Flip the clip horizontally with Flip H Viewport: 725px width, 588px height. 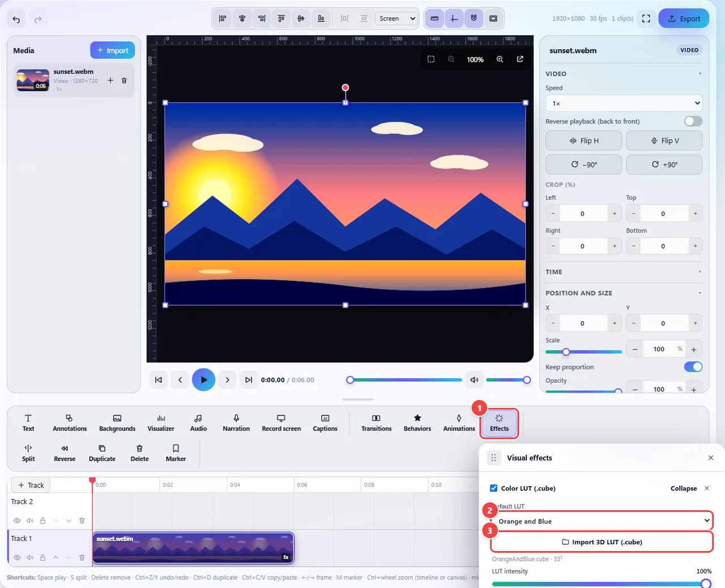coord(583,140)
